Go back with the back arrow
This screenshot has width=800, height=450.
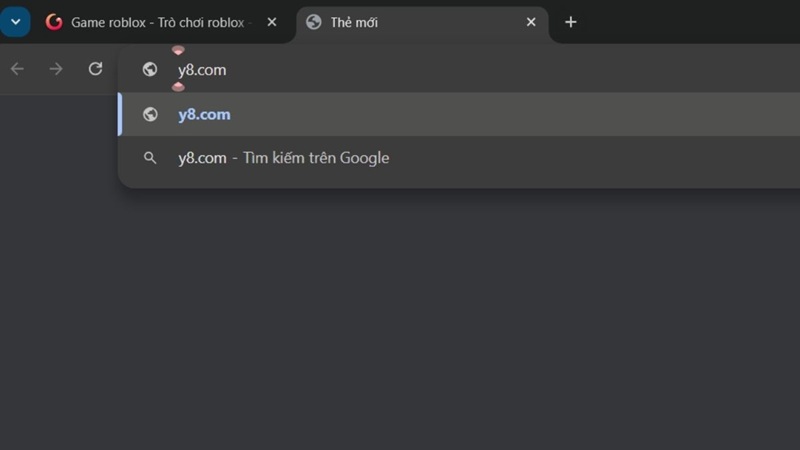coord(17,69)
